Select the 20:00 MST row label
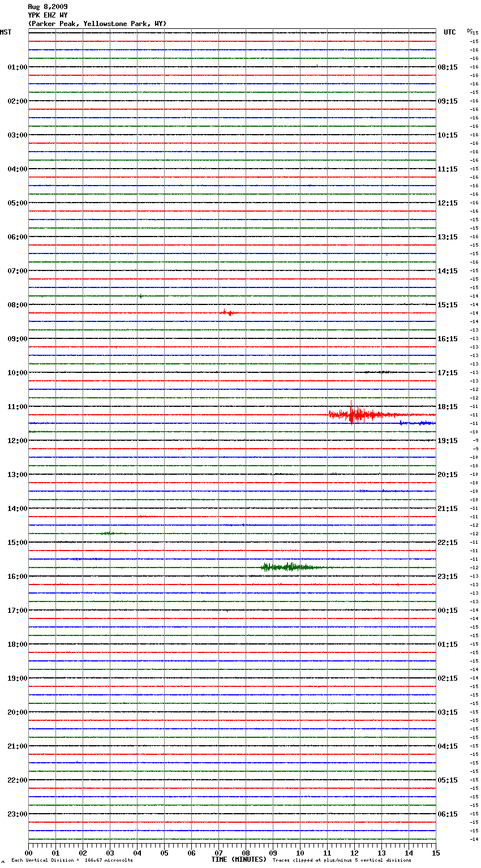Screen dimensions: 481x868 (18, 712)
